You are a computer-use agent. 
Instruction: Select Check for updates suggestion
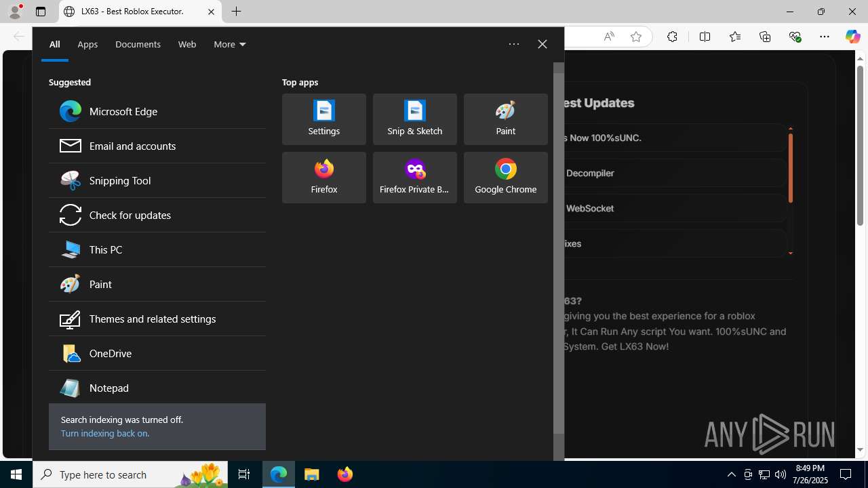(157, 215)
